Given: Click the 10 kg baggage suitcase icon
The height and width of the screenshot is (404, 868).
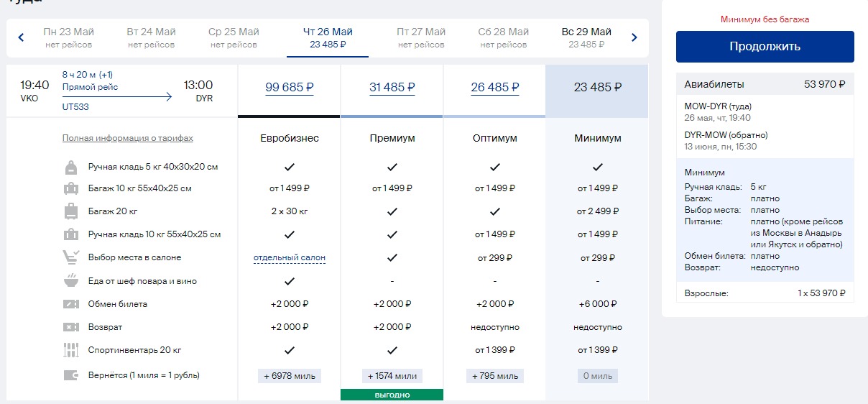Looking at the screenshot, I should pos(71,188).
